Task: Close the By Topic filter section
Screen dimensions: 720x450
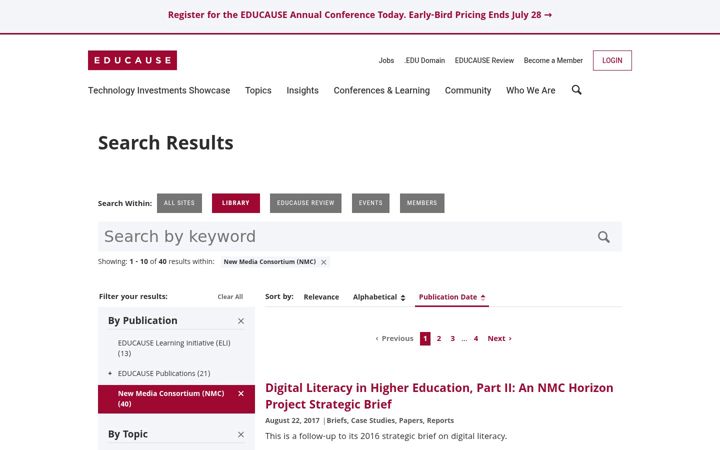Action: [x=241, y=434]
